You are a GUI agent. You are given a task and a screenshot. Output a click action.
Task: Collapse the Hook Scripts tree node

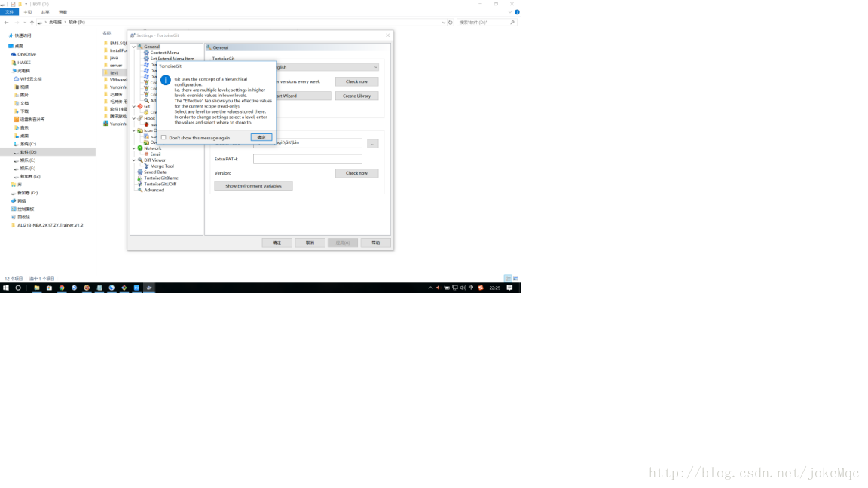click(134, 118)
